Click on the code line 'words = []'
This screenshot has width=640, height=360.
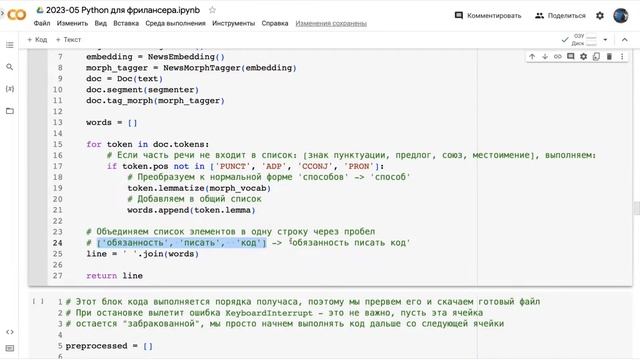tap(111, 122)
